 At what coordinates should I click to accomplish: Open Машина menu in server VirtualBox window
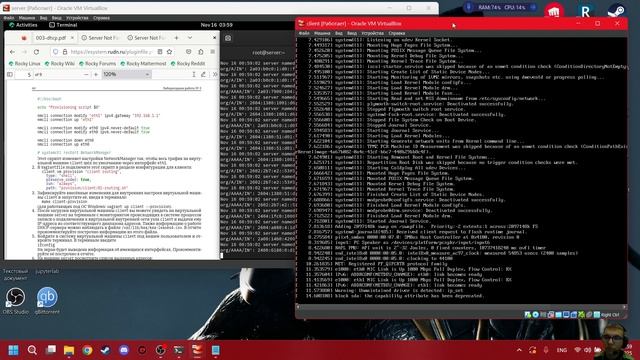[27, 18]
